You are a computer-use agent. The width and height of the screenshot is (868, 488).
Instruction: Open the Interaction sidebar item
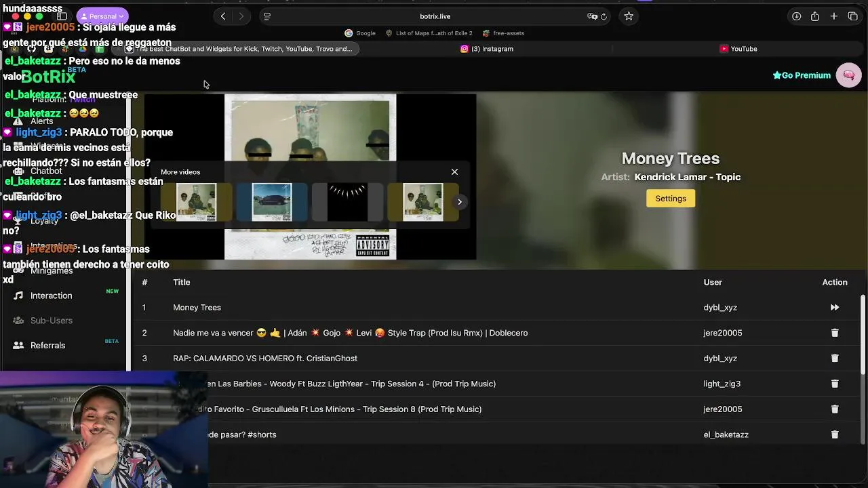click(x=51, y=296)
